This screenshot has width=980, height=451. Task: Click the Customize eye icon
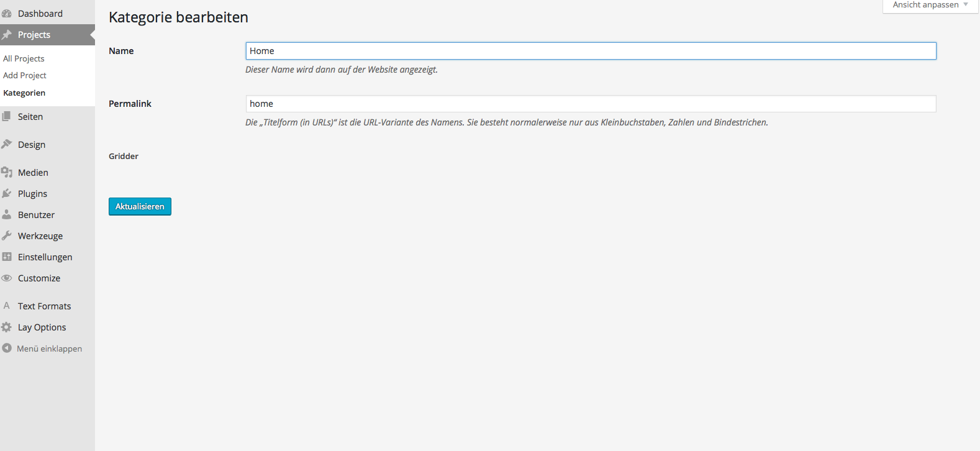(7, 278)
